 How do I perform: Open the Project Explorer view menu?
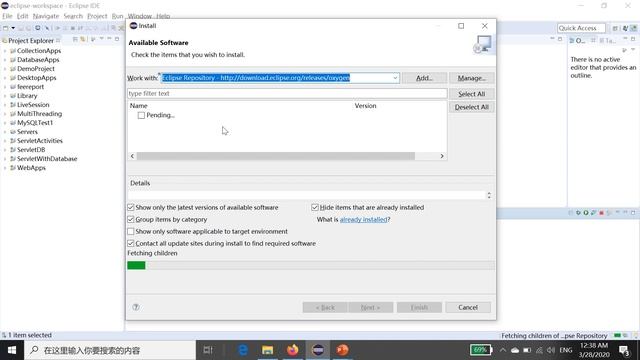pos(102,39)
